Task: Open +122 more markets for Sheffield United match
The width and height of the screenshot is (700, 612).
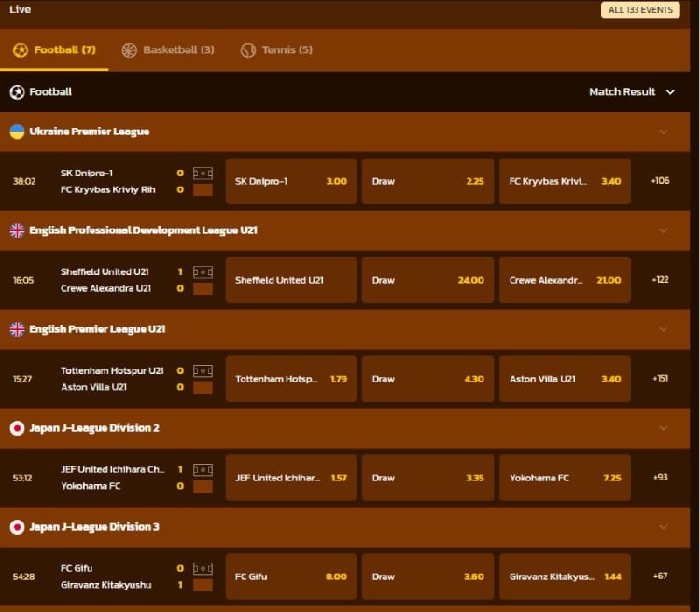Action: [x=660, y=280]
